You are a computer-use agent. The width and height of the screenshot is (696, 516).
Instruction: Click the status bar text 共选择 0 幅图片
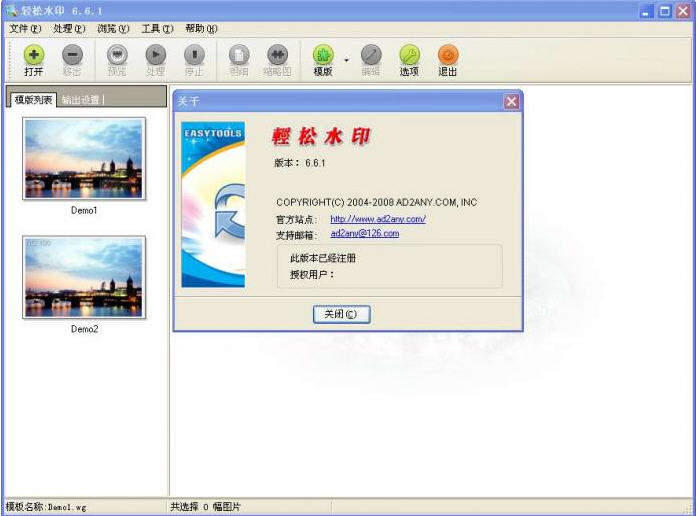(x=205, y=507)
